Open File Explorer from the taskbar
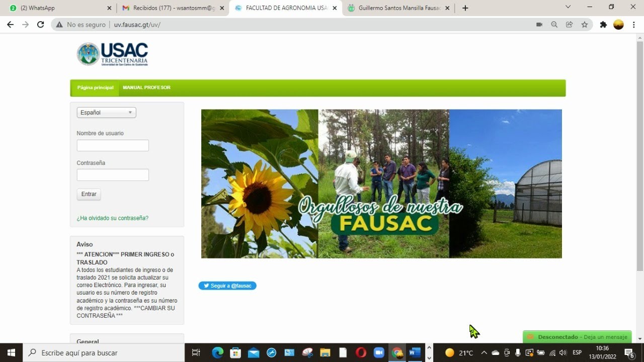Screen dimensions: 644x362 (x=325, y=352)
